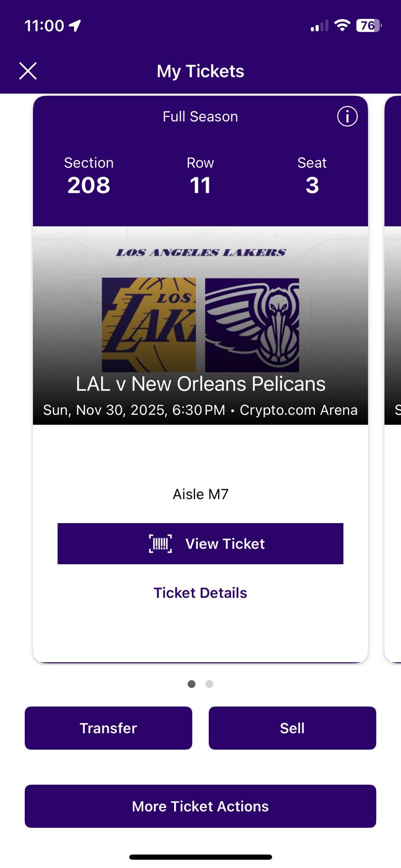Open More Ticket Actions
401x868 pixels.
click(x=200, y=806)
